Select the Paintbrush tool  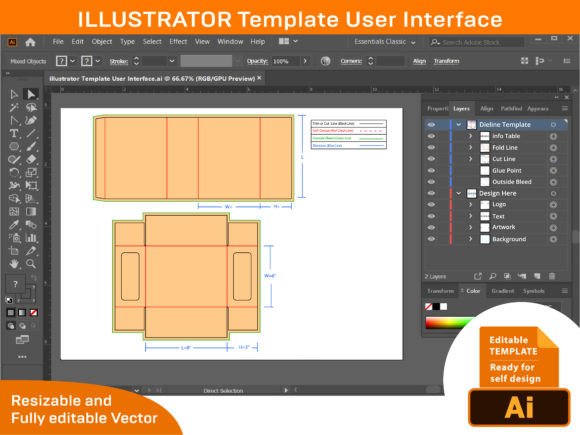(31, 147)
